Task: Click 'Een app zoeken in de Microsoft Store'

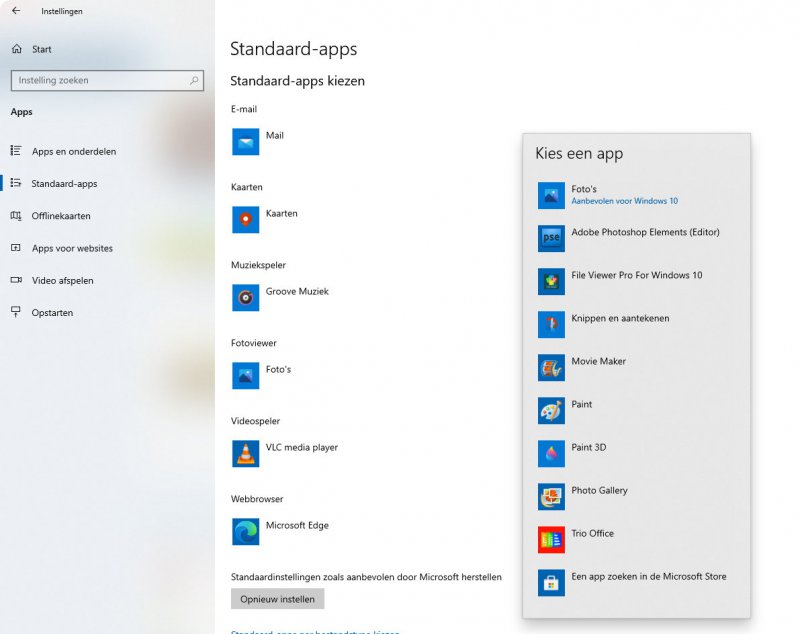Action: [649, 576]
